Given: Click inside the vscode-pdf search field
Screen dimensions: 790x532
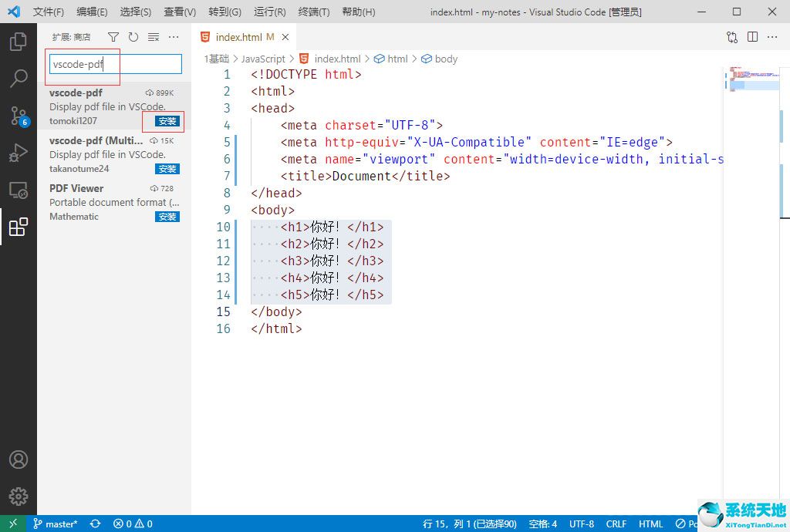Looking at the screenshot, I should click(114, 64).
